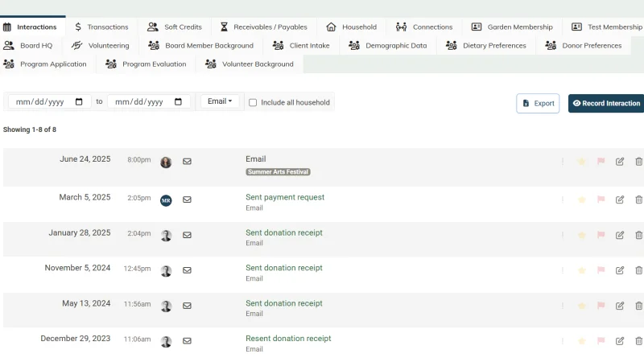The height and width of the screenshot is (362, 644).
Task: Click envelope icon on November 5, 2024 row
Action: [x=187, y=270]
